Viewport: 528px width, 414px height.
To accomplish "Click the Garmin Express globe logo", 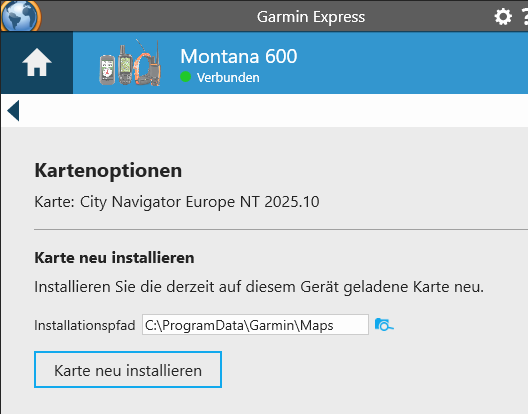I will pos(20,15).
